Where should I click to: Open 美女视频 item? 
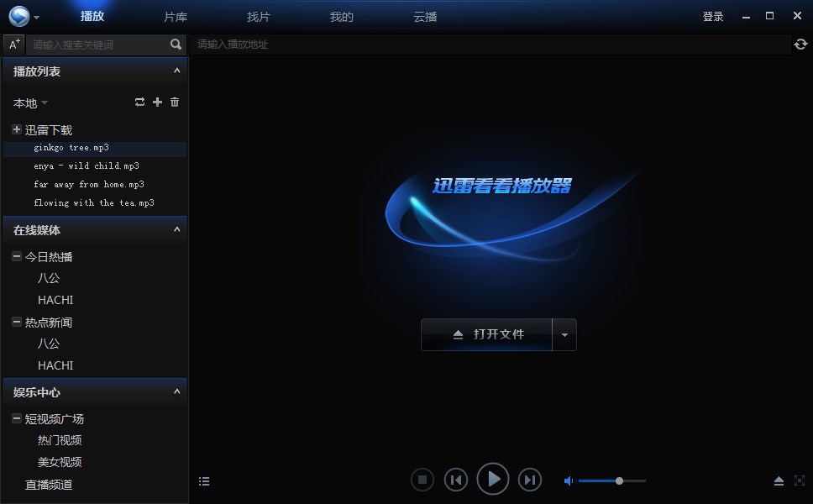point(60,463)
